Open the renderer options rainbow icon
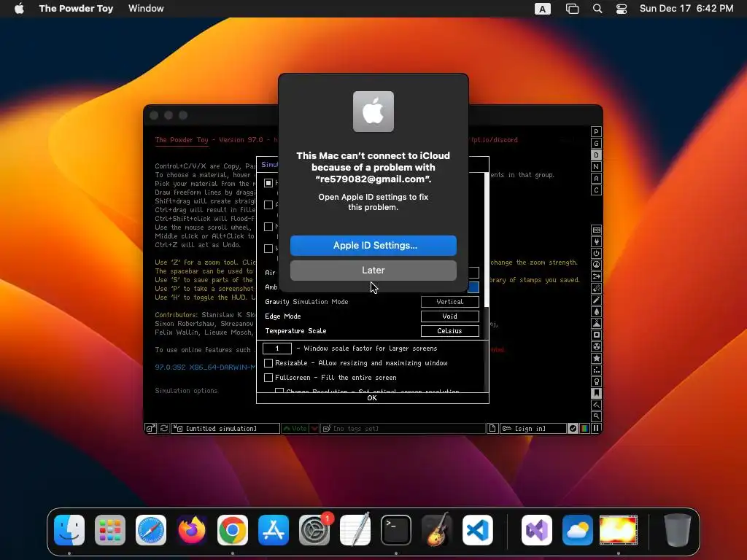 coord(584,429)
